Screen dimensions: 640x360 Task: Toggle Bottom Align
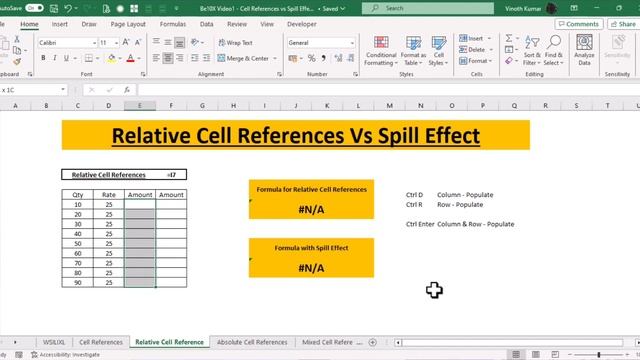point(180,42)
